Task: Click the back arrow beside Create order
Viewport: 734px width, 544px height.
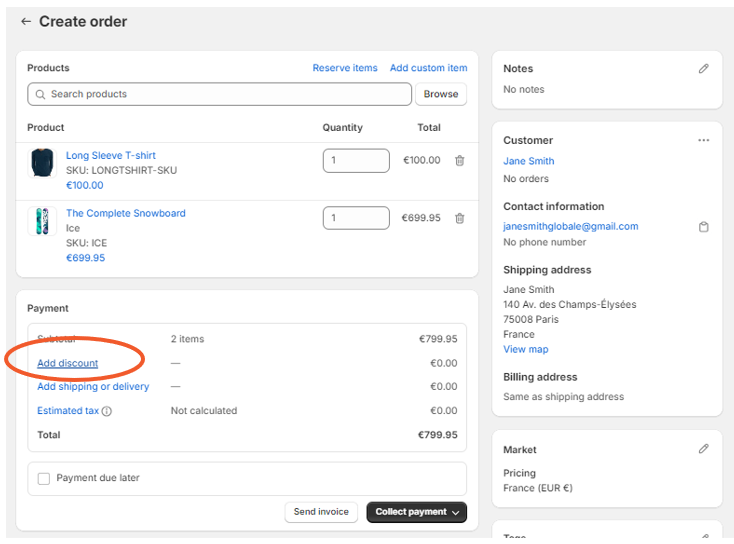Action: pyautogui.click(x=26, y=22)
